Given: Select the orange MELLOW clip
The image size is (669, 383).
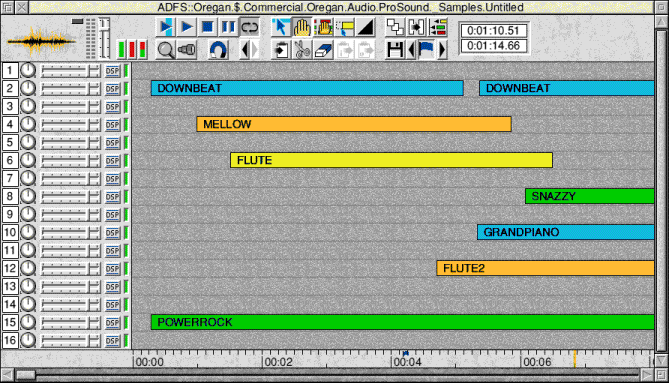Looking at the screenshot, I should pos(354,124).
